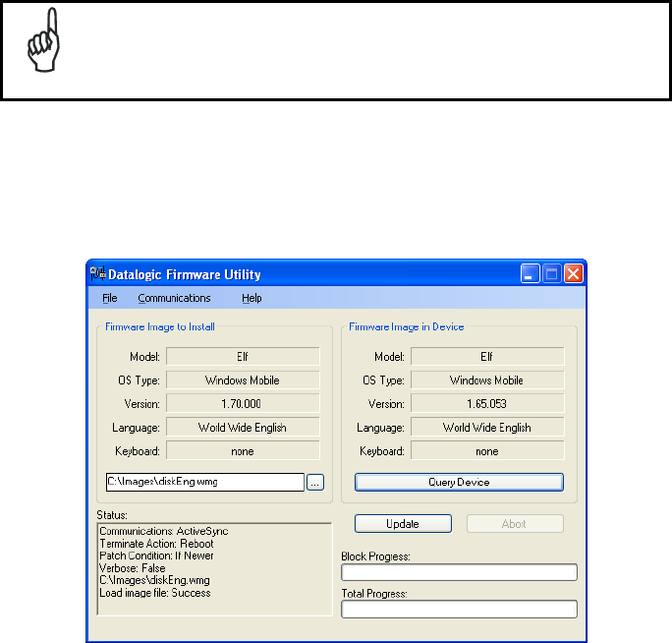672x643 pixels.
Task: Click the Total Progress bar
Action: click(x=459, y=610)
